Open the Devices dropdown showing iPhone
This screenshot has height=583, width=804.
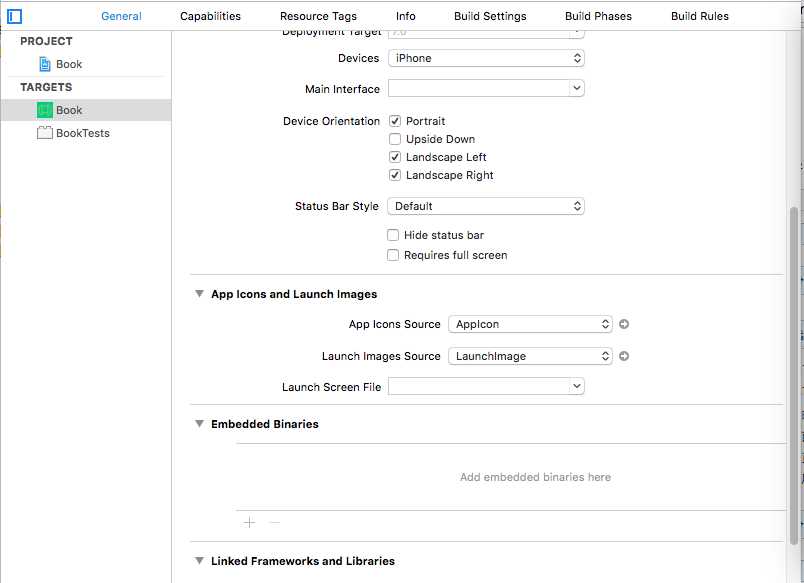(485, 58)
